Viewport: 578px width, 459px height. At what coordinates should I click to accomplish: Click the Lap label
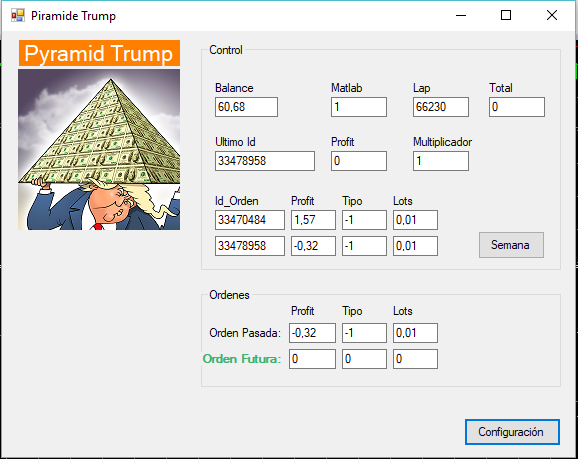[x=422, y=88]
